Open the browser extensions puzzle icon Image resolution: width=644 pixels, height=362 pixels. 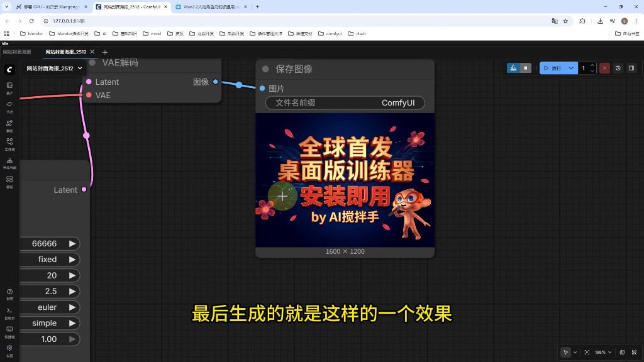point(582,21)
